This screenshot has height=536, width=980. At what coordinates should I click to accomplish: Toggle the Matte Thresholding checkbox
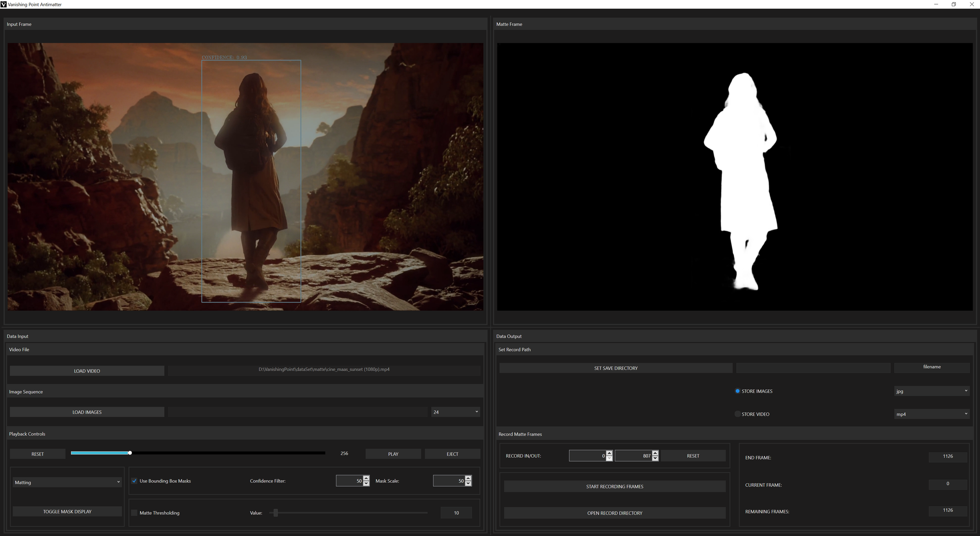point(134,512)
